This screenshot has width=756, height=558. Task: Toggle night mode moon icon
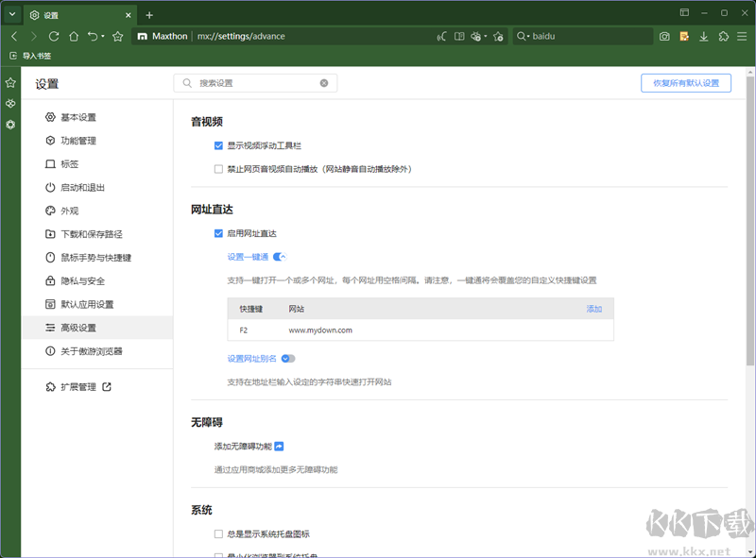point(441,36)
